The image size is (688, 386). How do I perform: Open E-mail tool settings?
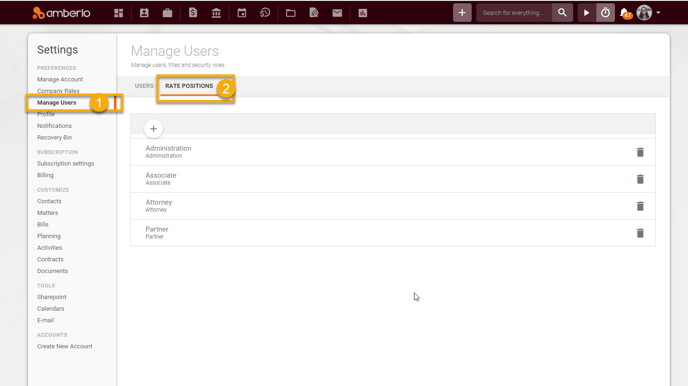point(46,320)
